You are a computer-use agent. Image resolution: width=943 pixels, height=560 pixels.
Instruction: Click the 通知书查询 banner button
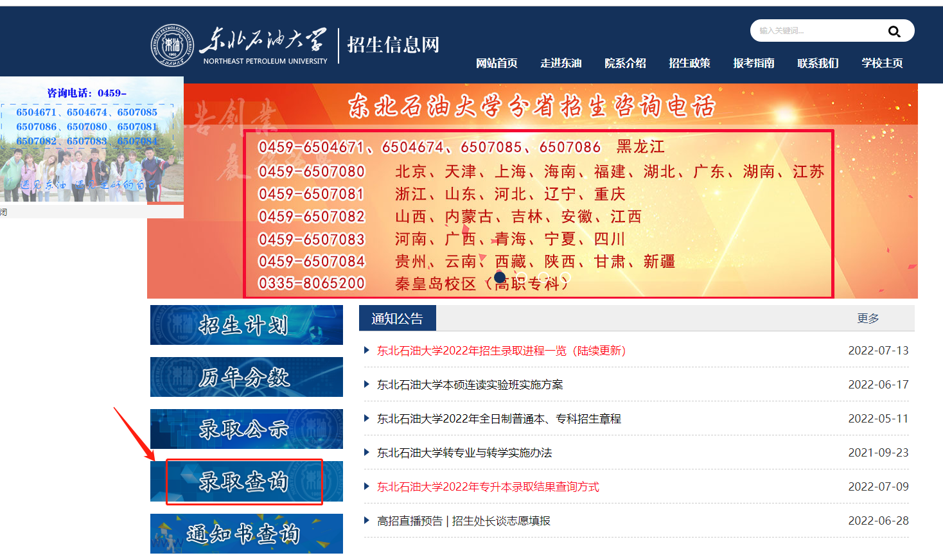[247, 534]
